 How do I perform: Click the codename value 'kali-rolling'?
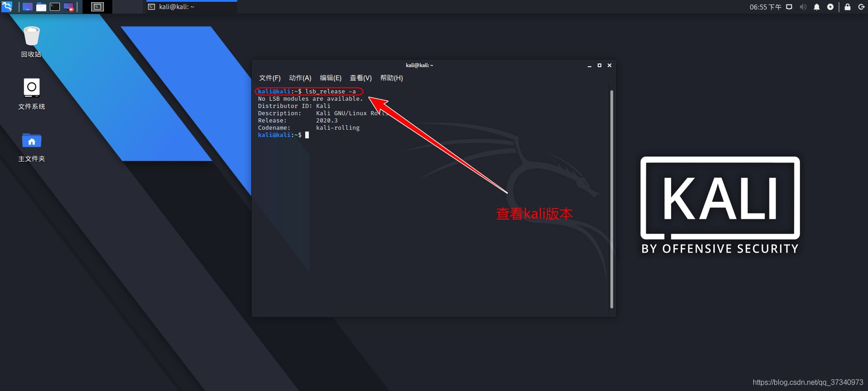(x=338, y=128)
